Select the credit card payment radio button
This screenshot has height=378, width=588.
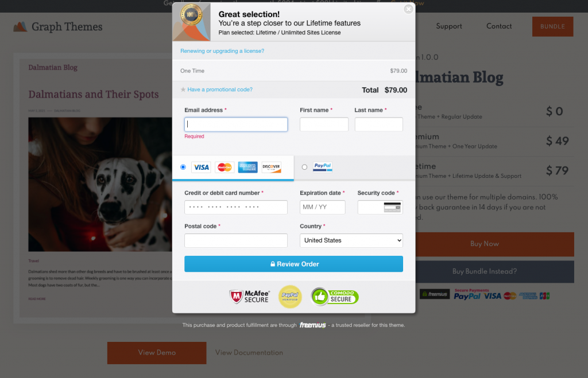coord(183,167)
